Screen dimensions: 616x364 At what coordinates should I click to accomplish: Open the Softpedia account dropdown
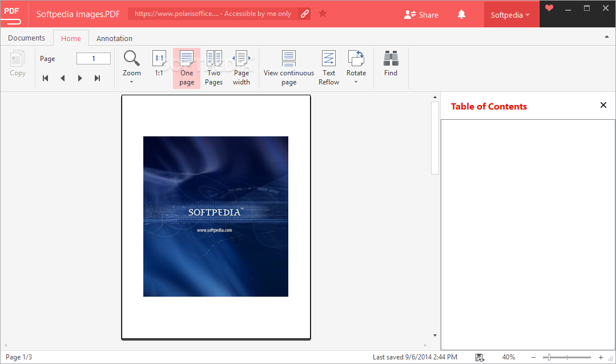tap(511, 15)
